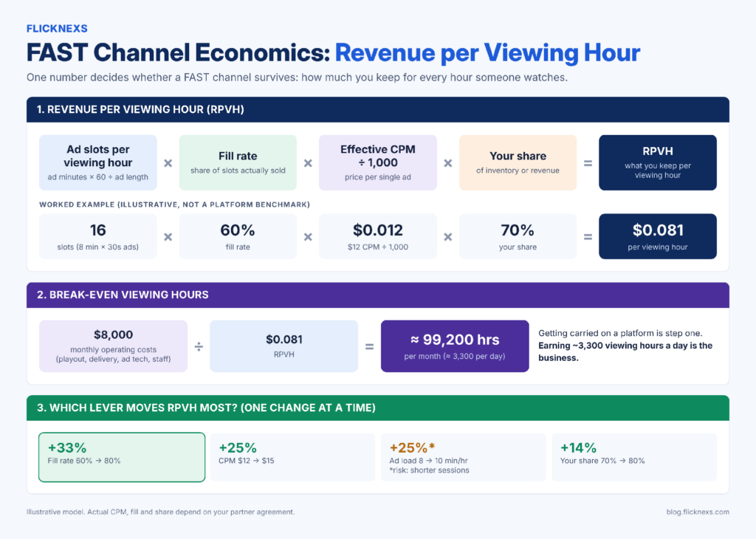
Task: Click the 'Illustrative model' footer disclaimer
Action: tap(160, 512)
